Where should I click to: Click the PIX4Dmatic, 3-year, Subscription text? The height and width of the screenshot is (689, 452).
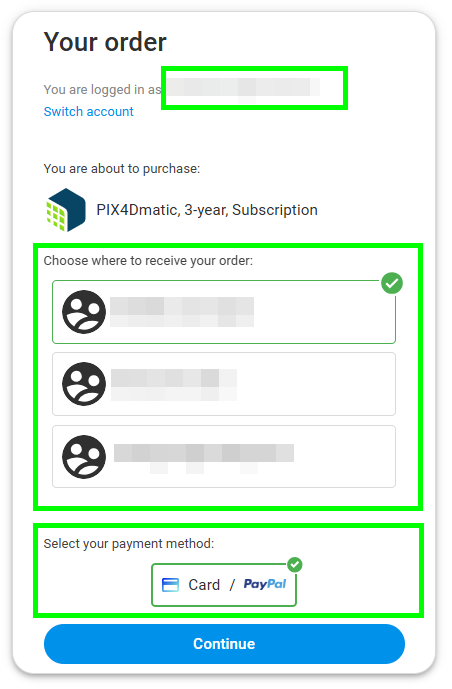[207, 210]
